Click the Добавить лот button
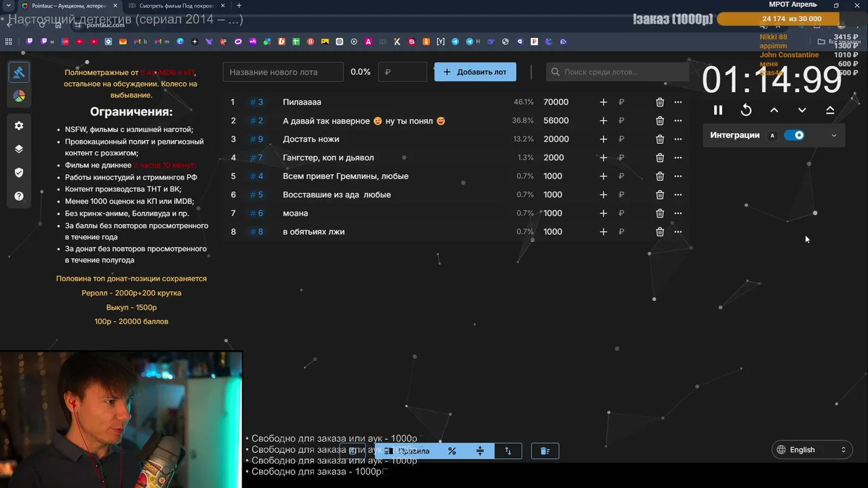The height and width of the screenshot is (488, 868). pyautogui.click(x=475, y=72)
